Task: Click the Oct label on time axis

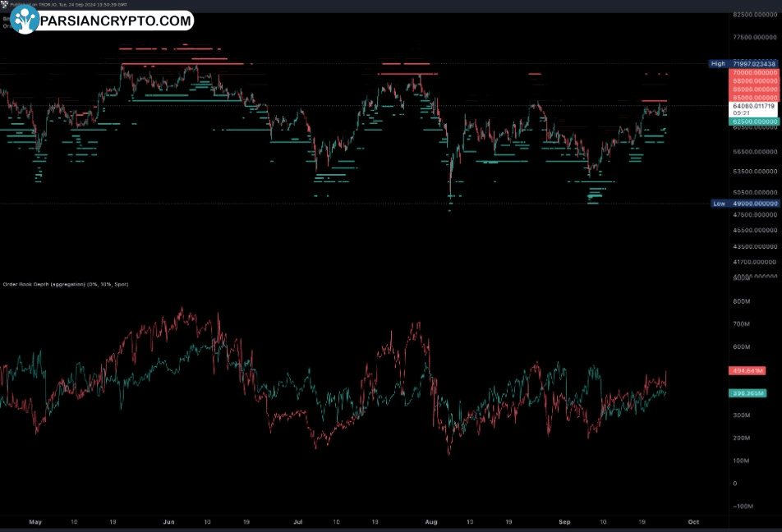Action: click(692, 521)
